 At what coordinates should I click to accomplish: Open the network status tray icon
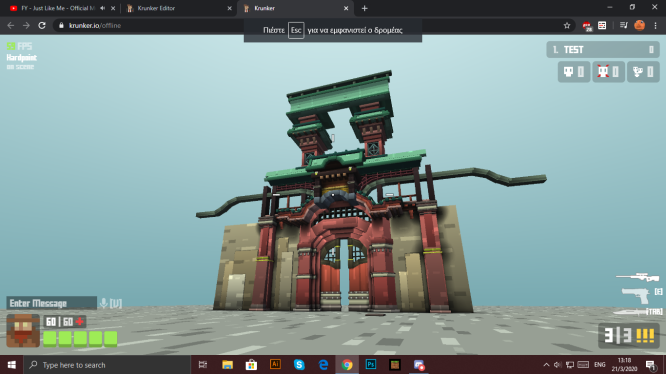pyautogui.click(x=570, y=365)
